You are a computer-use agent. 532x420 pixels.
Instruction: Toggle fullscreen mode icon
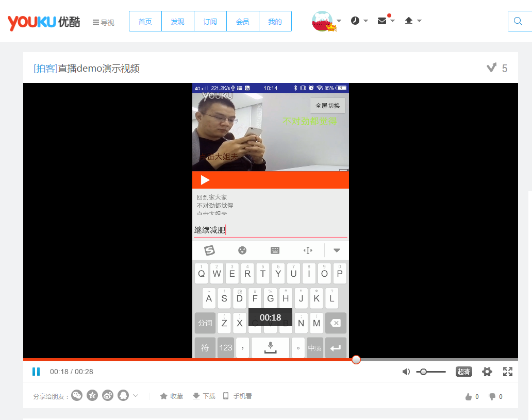coord(508,372)
